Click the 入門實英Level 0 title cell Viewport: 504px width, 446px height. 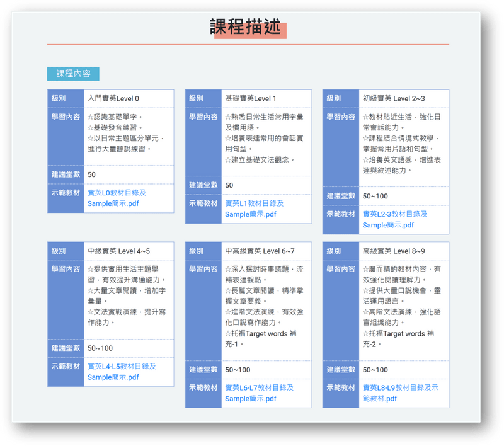[x=113, y=99]
